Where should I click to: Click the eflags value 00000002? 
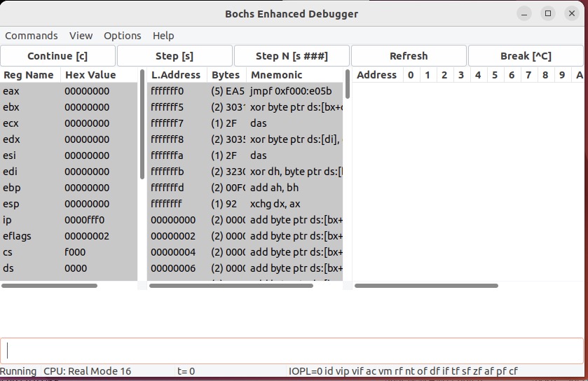pos(87,236)
